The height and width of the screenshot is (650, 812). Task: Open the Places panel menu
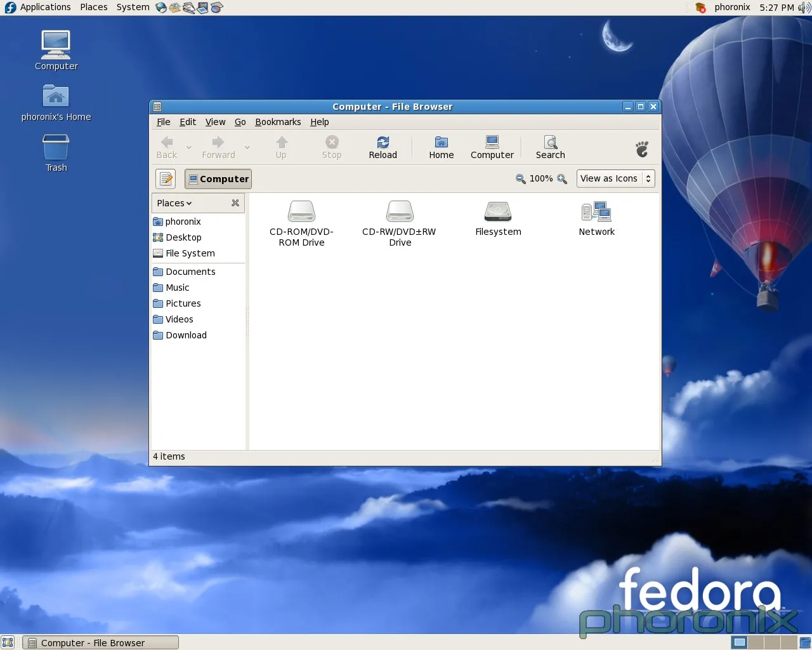tap(94, 8)
